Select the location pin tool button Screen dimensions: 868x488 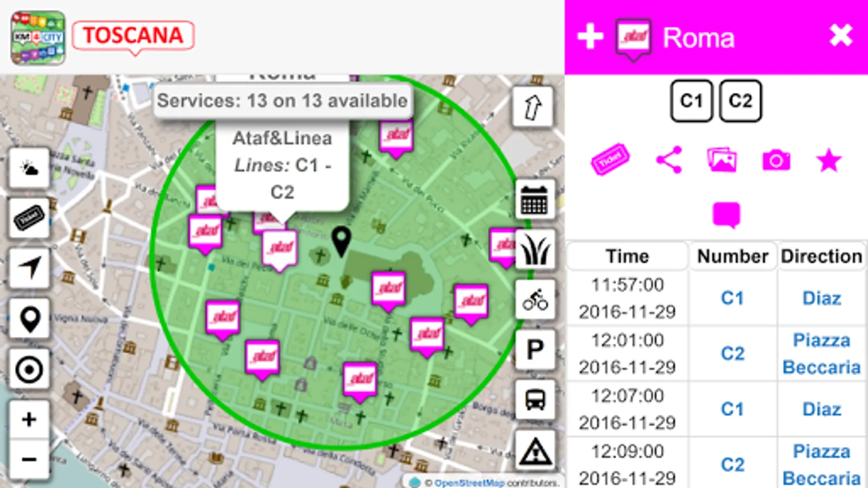[x=29, y=318]
